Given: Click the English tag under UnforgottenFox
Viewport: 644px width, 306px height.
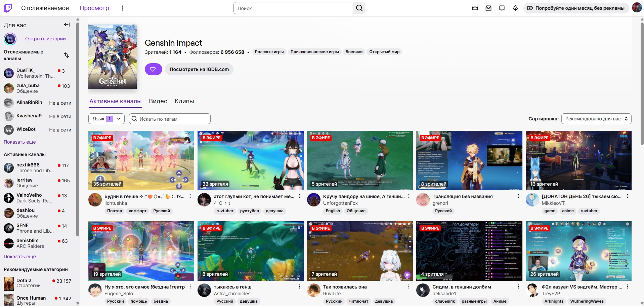Looking at the screenshot, I should tap(333, 211).
